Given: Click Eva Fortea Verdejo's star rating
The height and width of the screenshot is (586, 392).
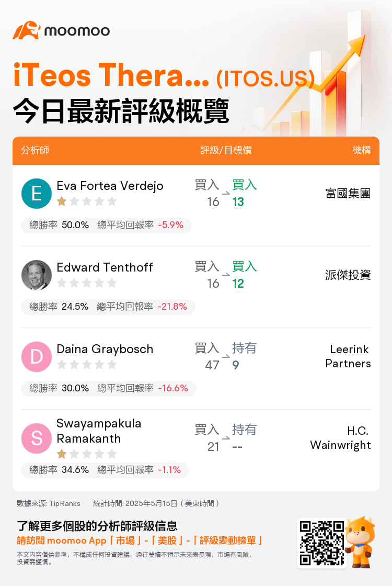Looking at the screenshot, I should point(87,202).
